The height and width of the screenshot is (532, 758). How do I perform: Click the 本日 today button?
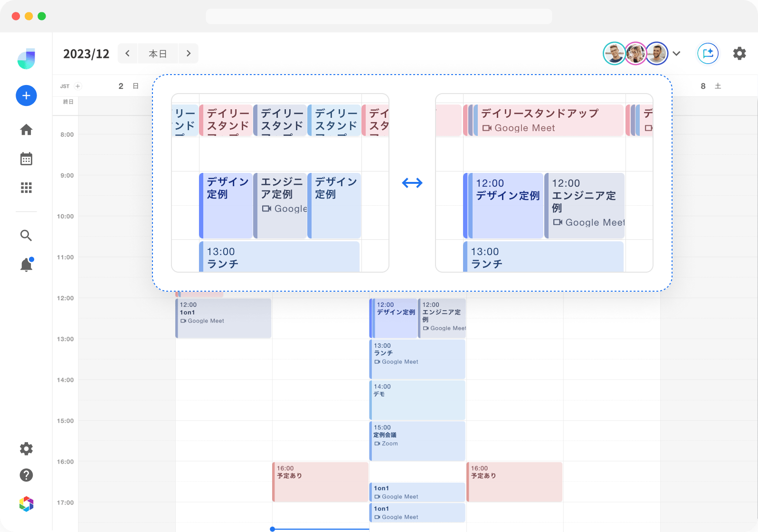click(158, 54)
